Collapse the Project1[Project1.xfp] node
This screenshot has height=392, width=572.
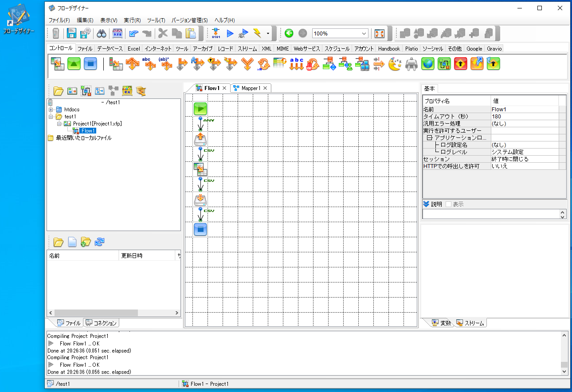coord(59,124)
